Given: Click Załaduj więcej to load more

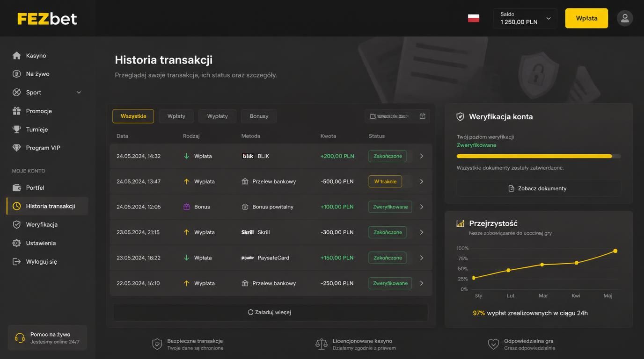Looking at the screenshot, I should tap(271, 312).
